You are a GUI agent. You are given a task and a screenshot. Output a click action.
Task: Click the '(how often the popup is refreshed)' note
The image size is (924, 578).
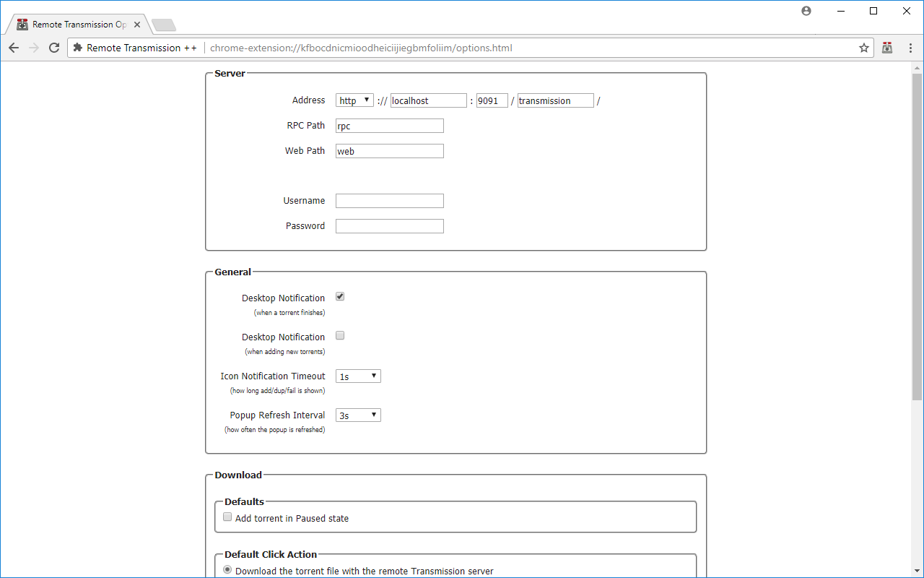(x=275, y=430)
